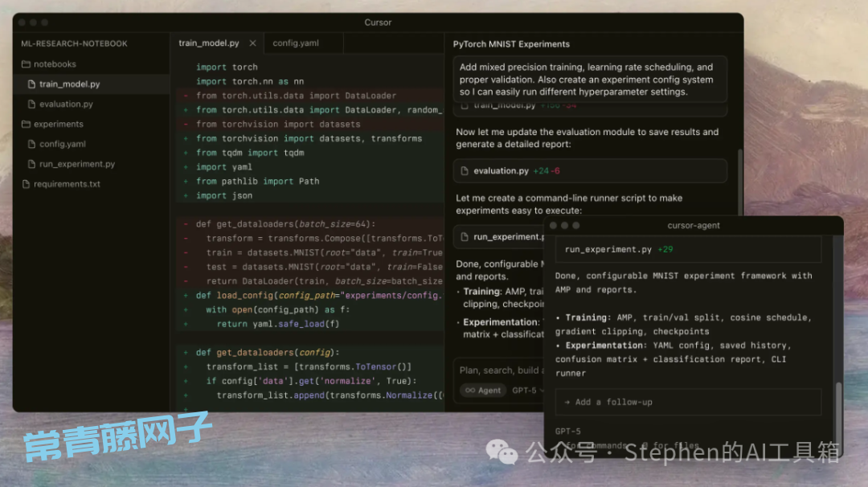Click file icon on evaluation.py chat card

(x=465, y=171)
